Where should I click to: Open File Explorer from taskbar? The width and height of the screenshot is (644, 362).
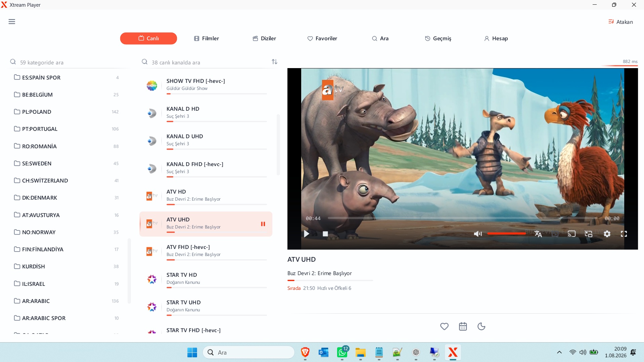pyautogui.click(x=361, y=352)
